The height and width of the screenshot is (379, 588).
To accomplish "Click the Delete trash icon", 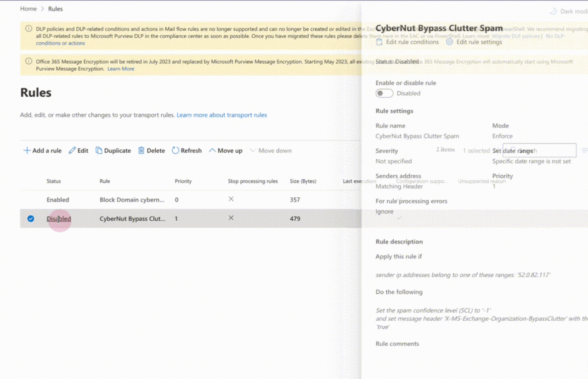I will click(141, 150).
